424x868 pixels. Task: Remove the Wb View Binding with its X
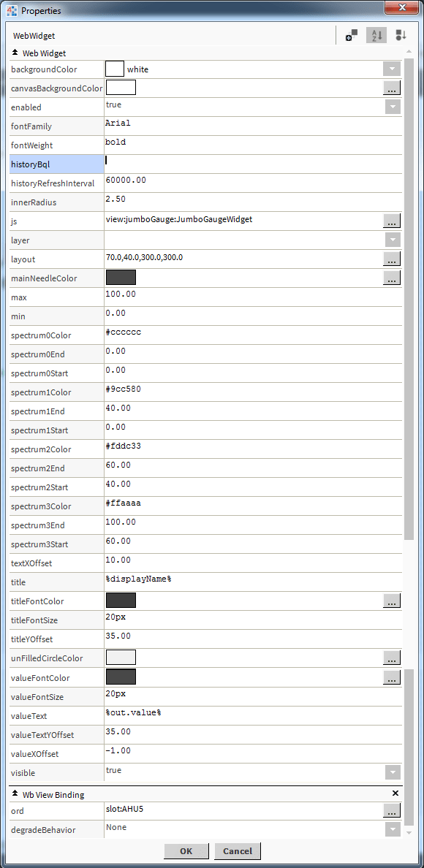tap(395, 793)
